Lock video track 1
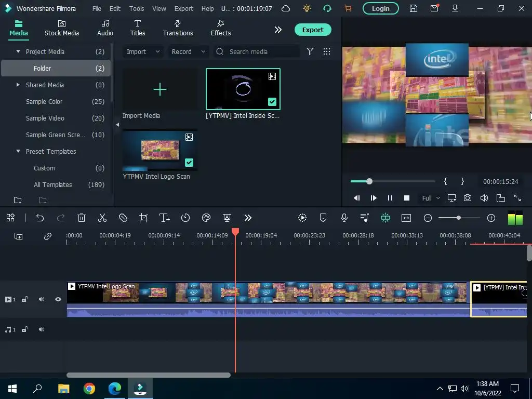The height and width of the screenshot is (399, 532). coord(25,299)
